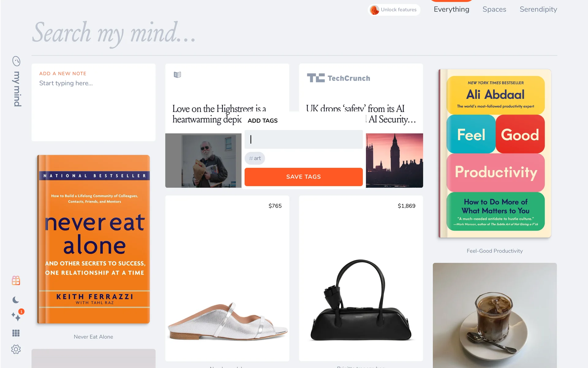Switch to the Everything tab
This screenshot has width=588, height=368.
[x=451, y=9]
